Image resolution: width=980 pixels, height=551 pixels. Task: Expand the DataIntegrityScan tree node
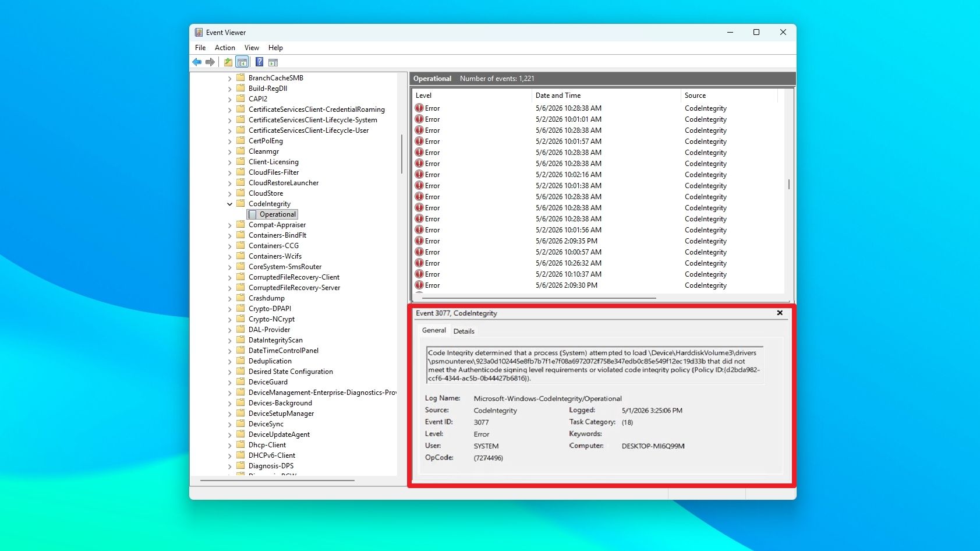[229, 340]
